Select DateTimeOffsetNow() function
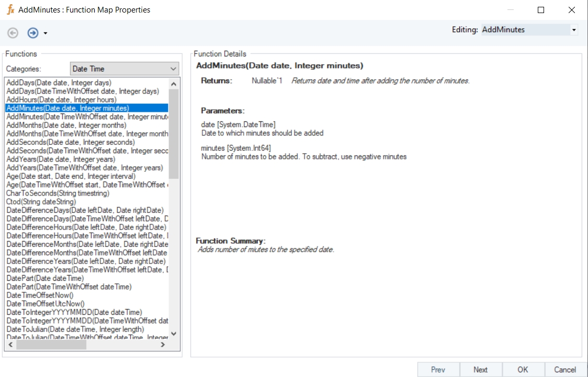The image size is (588, 377). tap(40, 295)
